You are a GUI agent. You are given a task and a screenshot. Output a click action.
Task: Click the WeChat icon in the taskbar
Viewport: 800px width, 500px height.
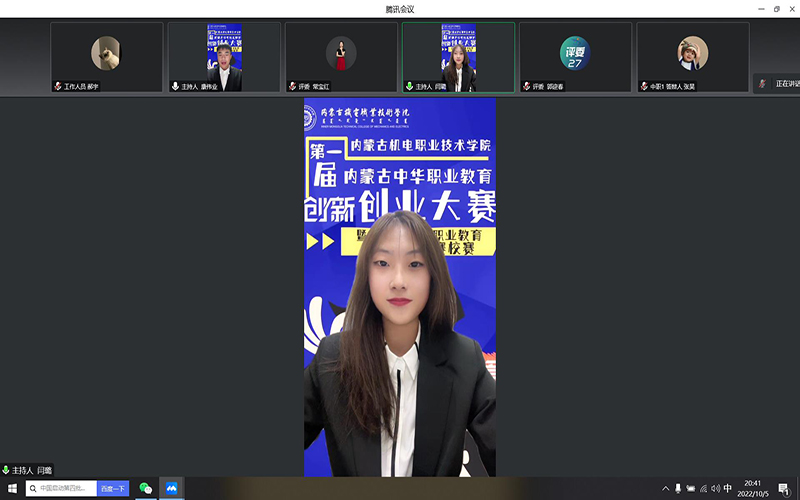click(146, 488)
